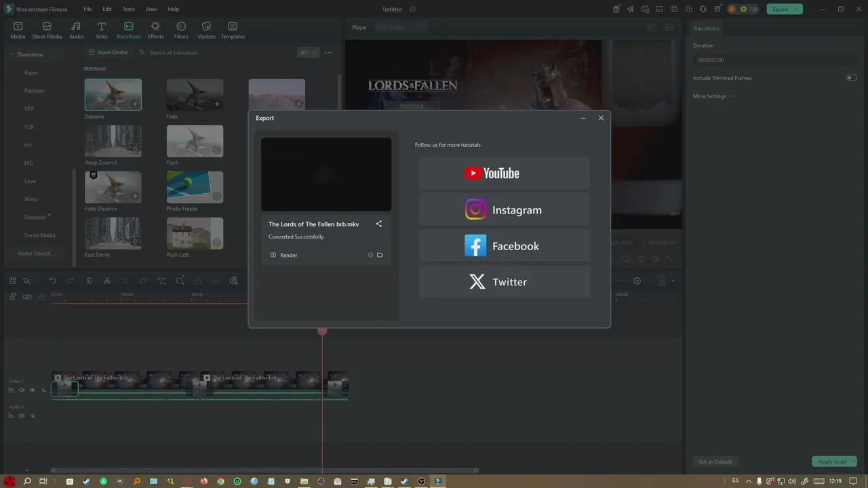Click the split scissors icon

click(107, 281)
